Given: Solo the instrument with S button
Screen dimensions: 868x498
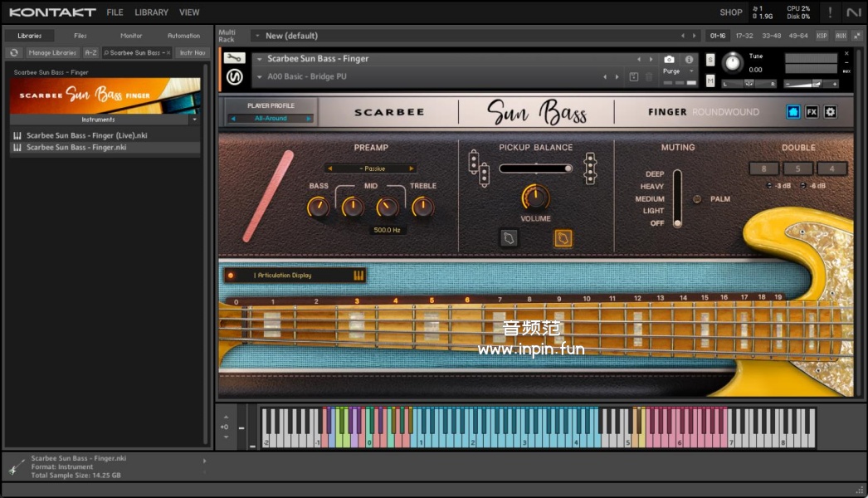Looking at the screenshot, I should (710, 60).
